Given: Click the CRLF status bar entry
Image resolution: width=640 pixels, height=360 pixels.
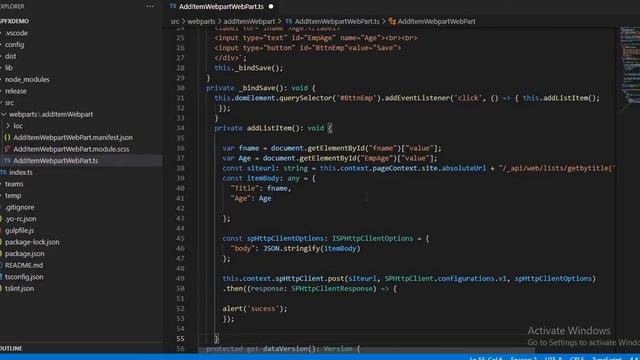Looking at the screenshot, I should click(576, 358).
